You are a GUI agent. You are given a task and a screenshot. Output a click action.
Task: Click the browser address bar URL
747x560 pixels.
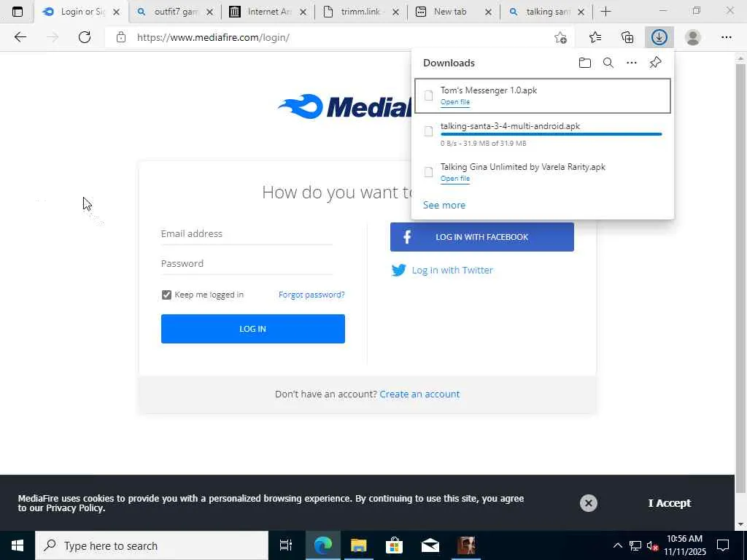pos(213,37)
